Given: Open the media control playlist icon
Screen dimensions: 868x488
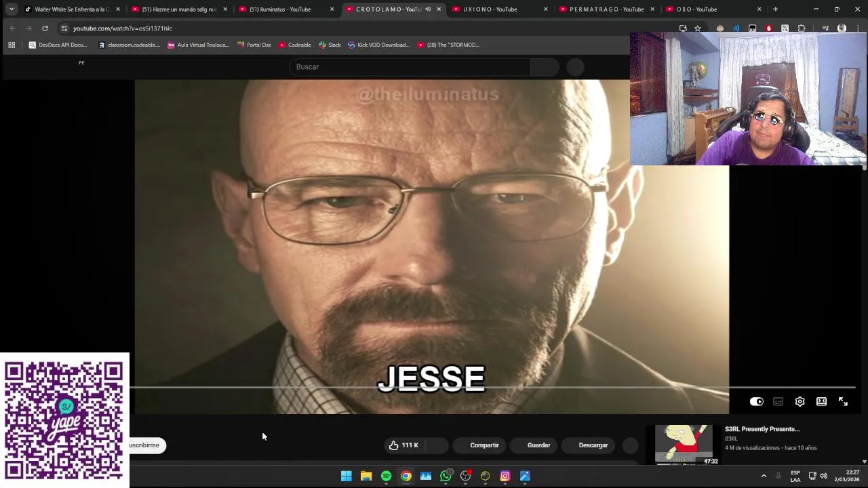Looking at the screenshot, I should [825, 28].
